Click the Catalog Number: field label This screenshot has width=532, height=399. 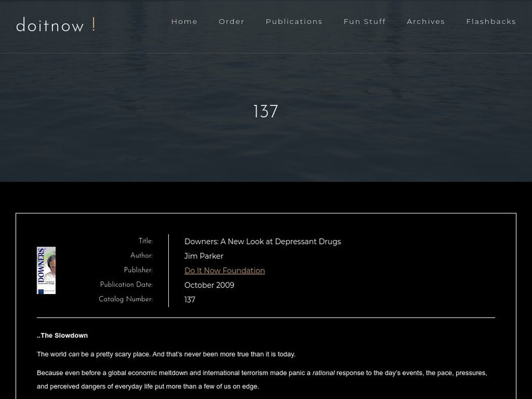point(125,299)
